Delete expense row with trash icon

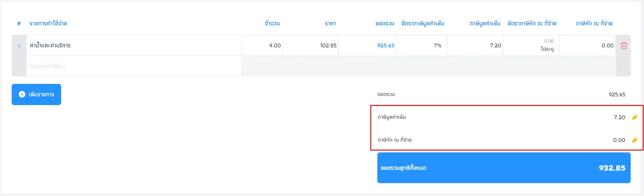624,46
